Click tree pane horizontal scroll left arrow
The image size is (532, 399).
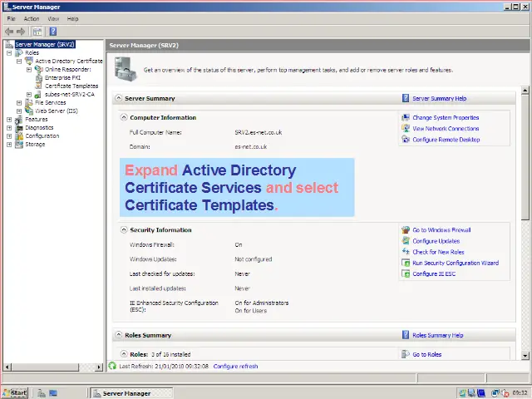[7, 367]
